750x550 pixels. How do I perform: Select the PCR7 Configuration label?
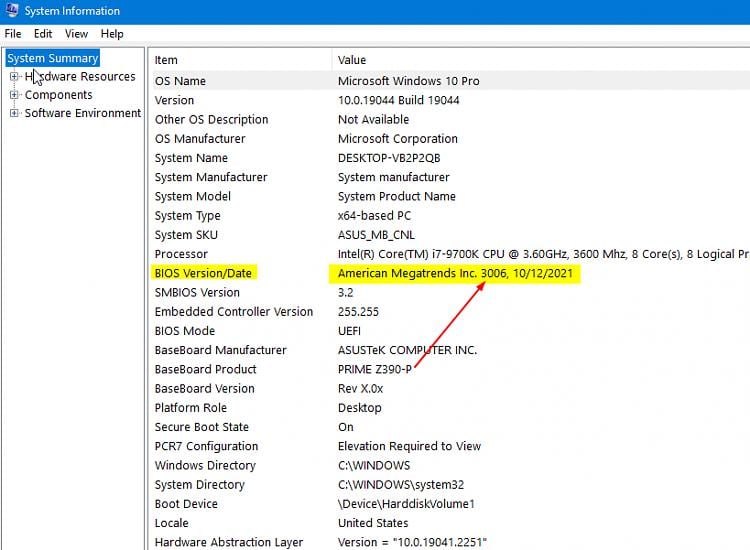[x=206, y=446]
